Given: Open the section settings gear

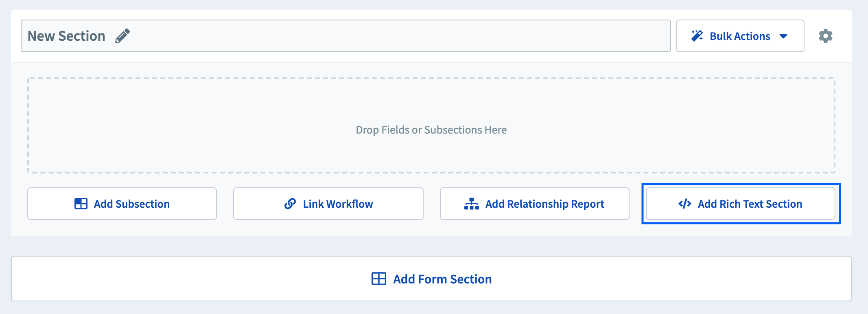Looking at the screenshot, I should pyautogui.click(x=825, y=36).
